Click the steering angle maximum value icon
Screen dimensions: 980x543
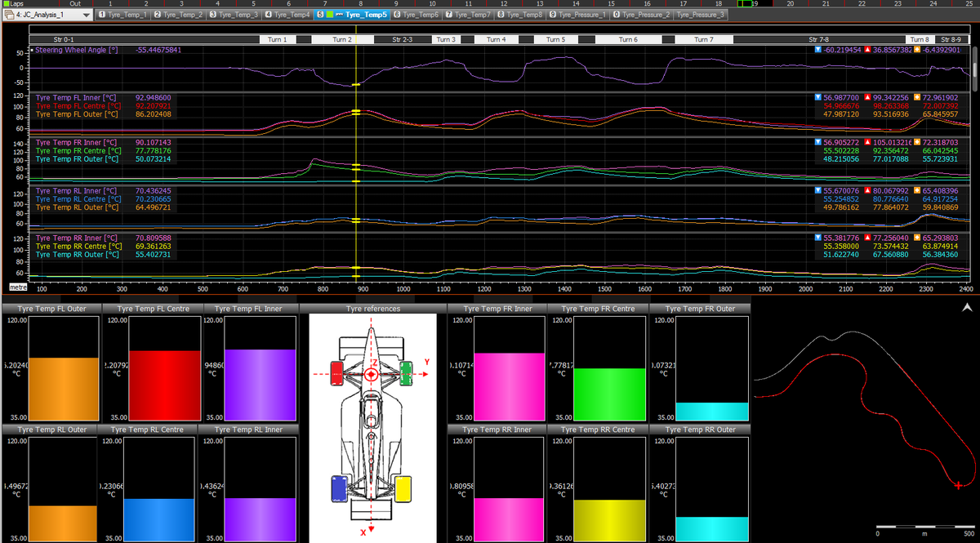[868, 51]
